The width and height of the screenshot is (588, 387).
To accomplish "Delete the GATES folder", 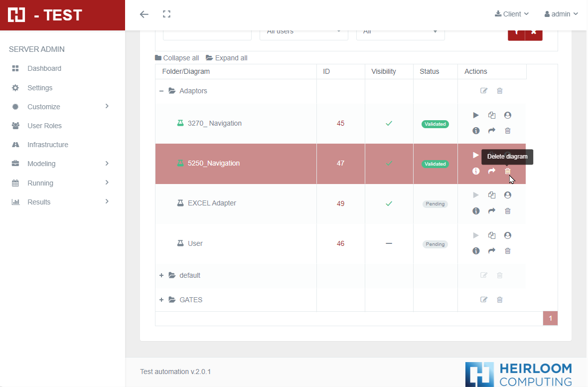I will 500,300.
